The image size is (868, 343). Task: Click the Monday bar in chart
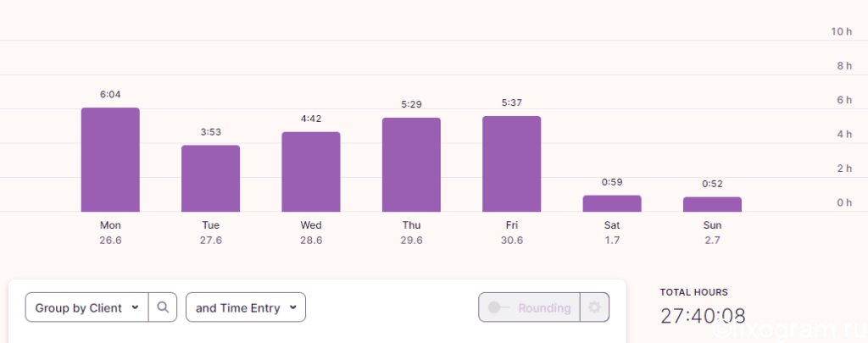point(110,160)
